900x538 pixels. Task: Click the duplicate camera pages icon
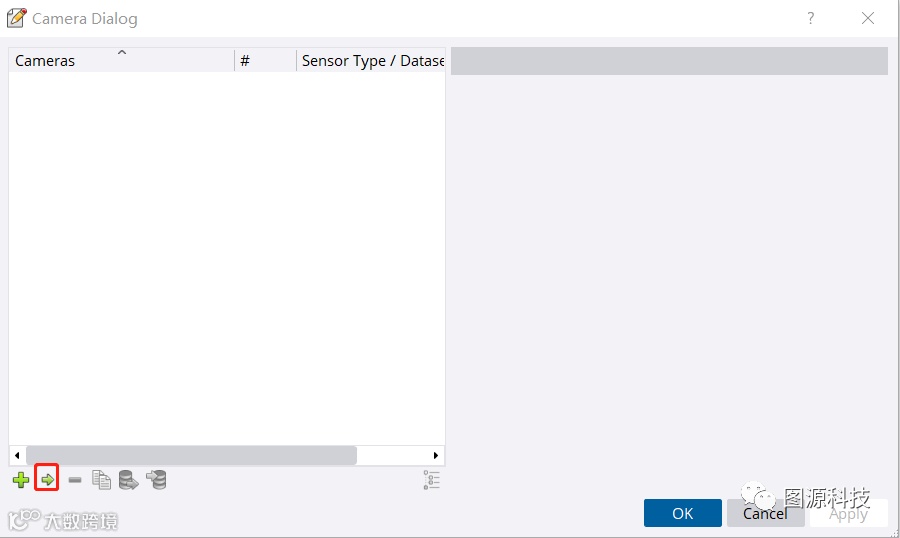[101, 480]
